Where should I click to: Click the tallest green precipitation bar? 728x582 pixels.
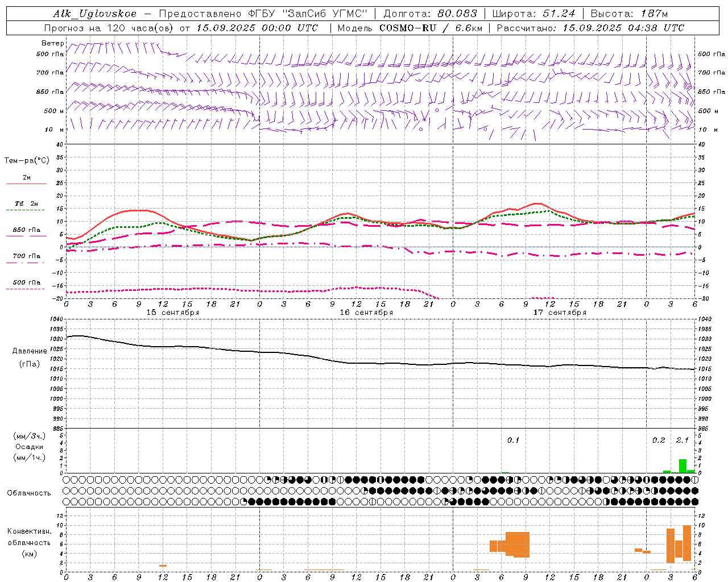point(682,466)
